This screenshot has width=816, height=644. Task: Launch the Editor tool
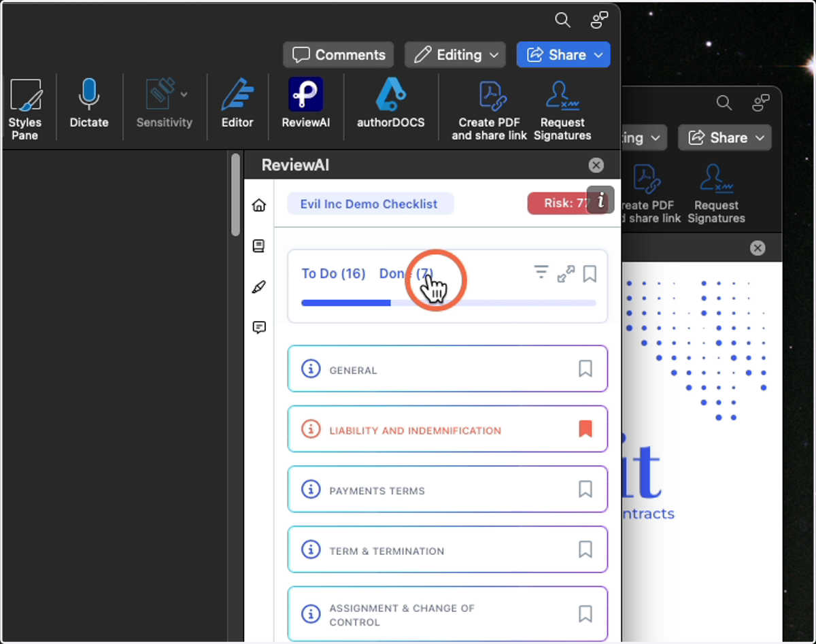coord(237,103)
